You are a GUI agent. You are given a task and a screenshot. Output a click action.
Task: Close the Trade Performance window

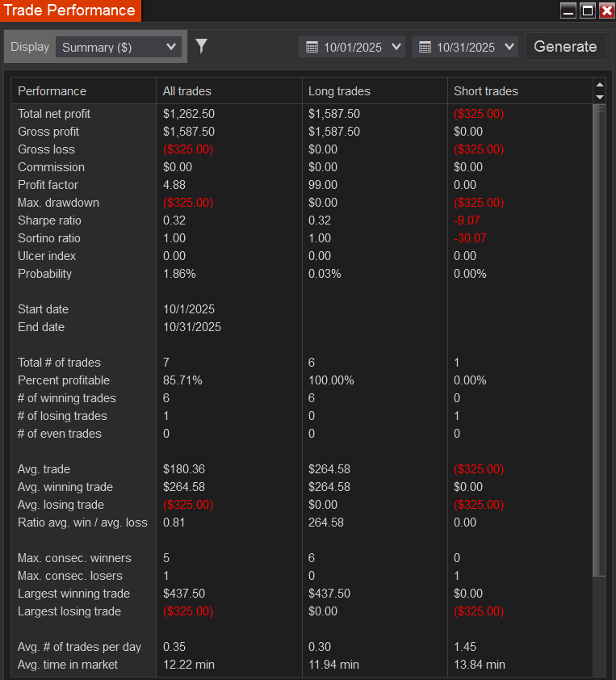coord(606,10)
